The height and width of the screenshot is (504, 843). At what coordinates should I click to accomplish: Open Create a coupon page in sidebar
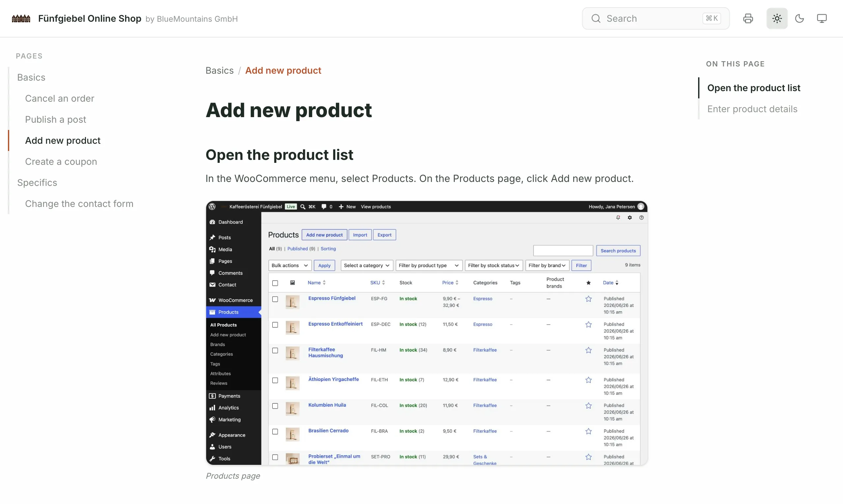pos(61,162)
